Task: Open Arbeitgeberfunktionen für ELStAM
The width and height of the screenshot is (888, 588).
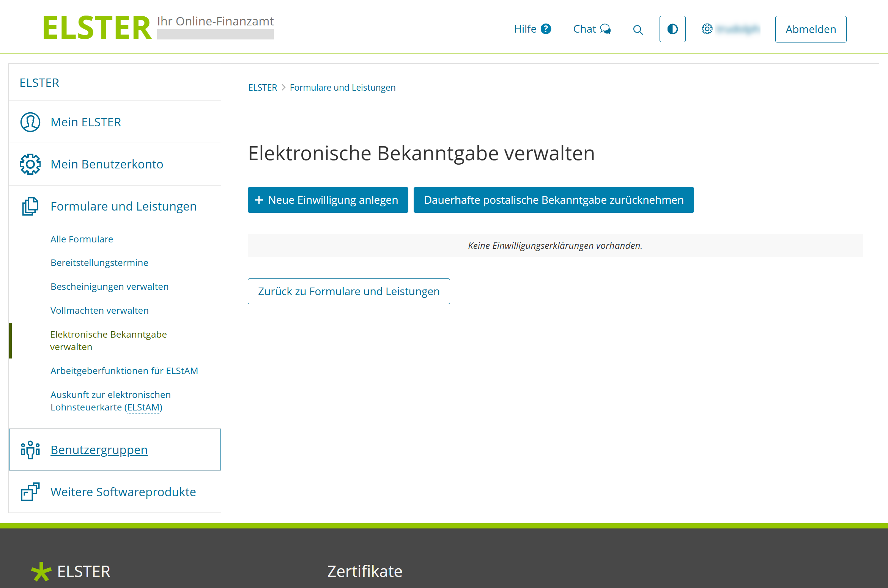Action: 124,371
